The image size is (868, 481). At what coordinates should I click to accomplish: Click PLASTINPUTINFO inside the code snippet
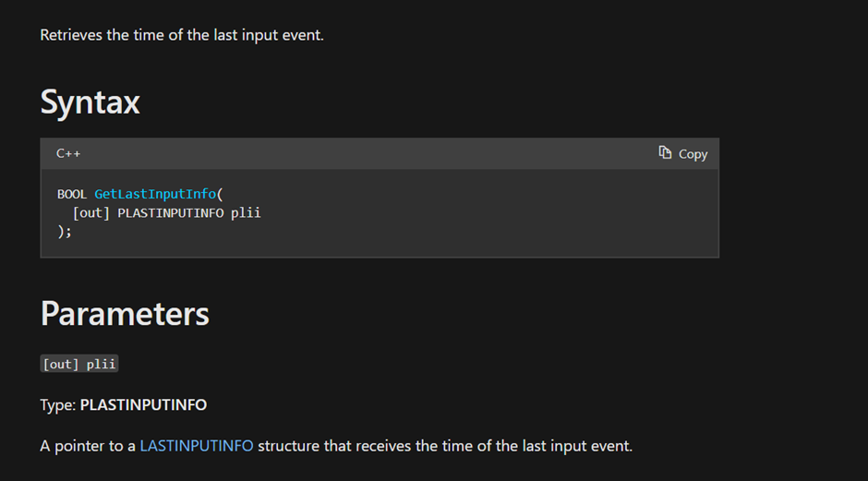[x=172, y=212]
